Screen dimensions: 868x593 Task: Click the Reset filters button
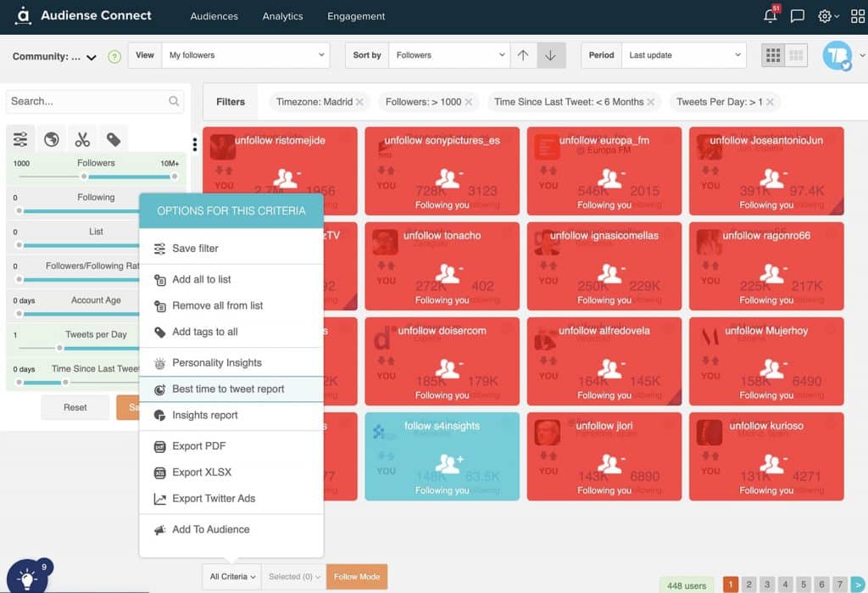[x=75, y=407]
